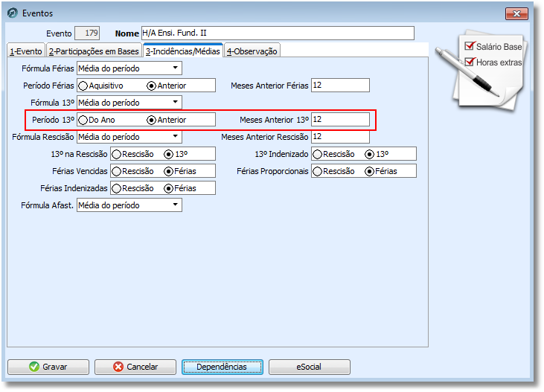
Task: Click the eSocial button
Action: (x=309, y=367)
